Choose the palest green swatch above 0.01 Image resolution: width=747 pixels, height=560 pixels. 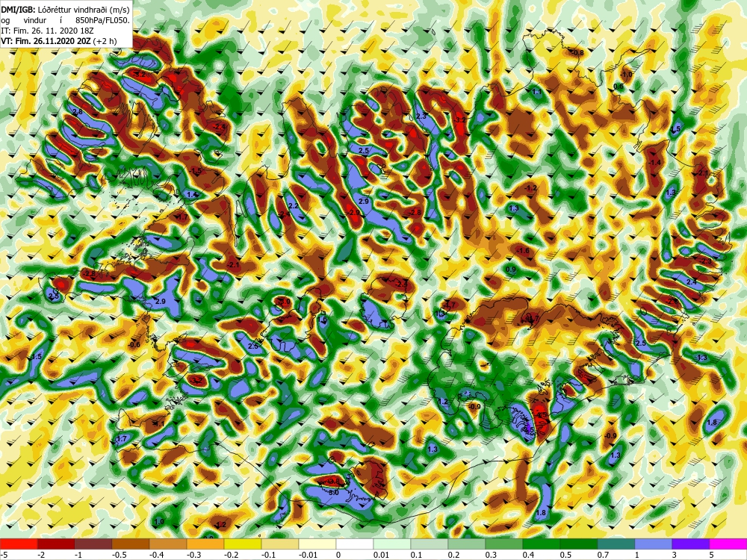(392, 544)
